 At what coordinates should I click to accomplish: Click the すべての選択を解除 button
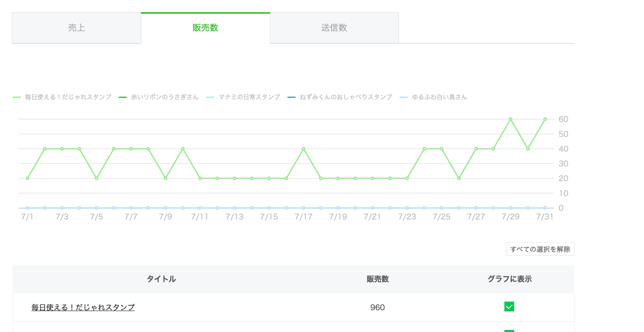[540, 249]
